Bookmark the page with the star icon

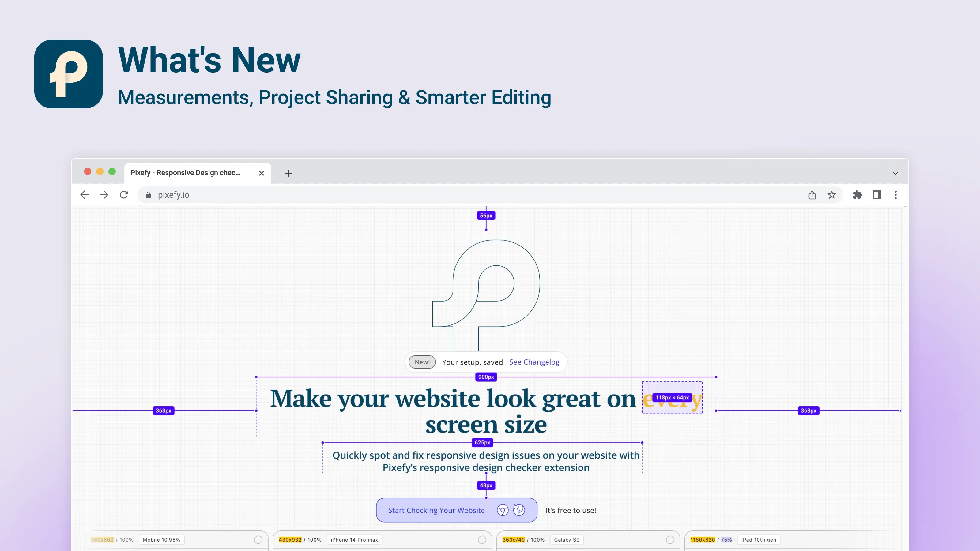pyautogui.click(x=832, y=195)
